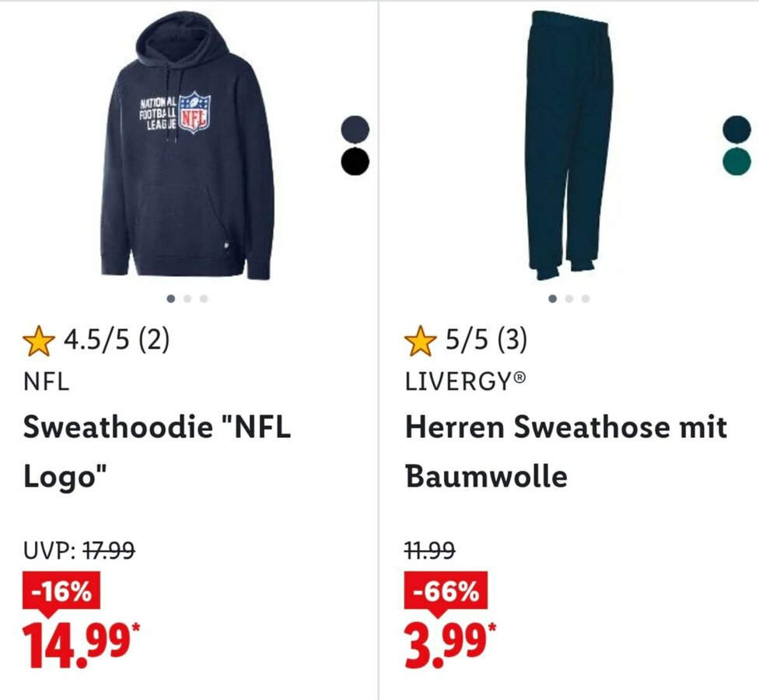Open the NFL brand link

(46, 383)
